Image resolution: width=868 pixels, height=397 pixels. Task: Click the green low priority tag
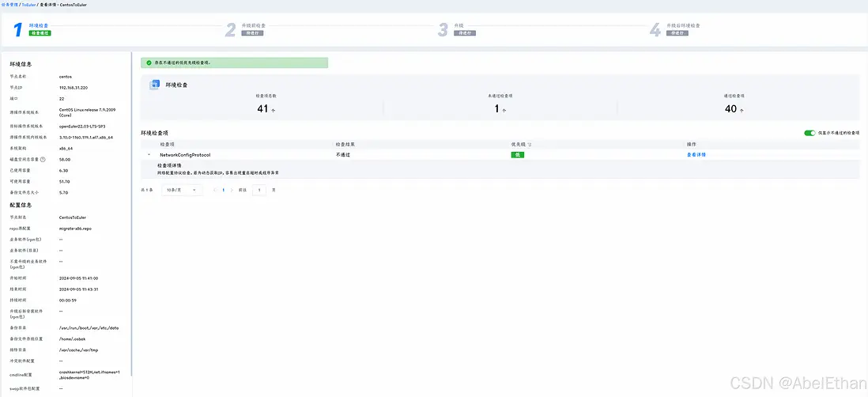(x=518, y=155)
